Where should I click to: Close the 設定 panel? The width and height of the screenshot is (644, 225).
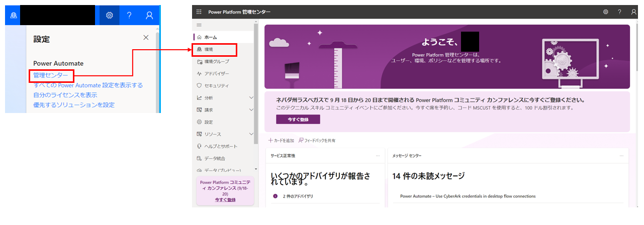pos(146,38)
